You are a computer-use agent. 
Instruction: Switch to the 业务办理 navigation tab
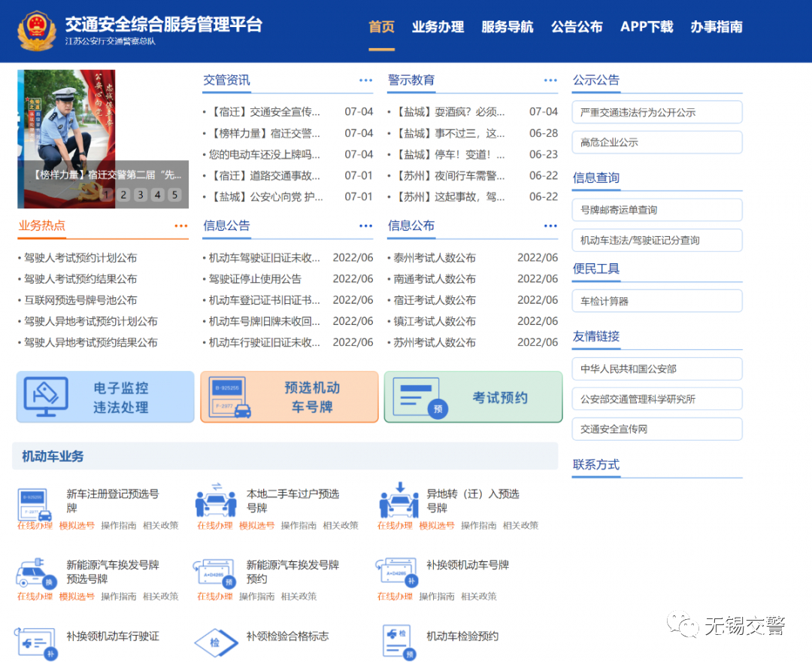pos(438,27)
